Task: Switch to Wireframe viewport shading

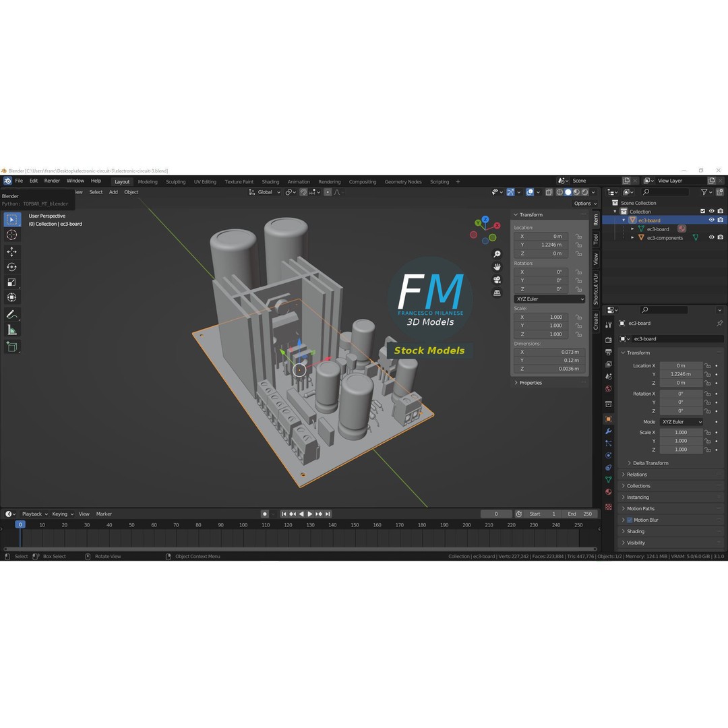Action: click(559, 192)
